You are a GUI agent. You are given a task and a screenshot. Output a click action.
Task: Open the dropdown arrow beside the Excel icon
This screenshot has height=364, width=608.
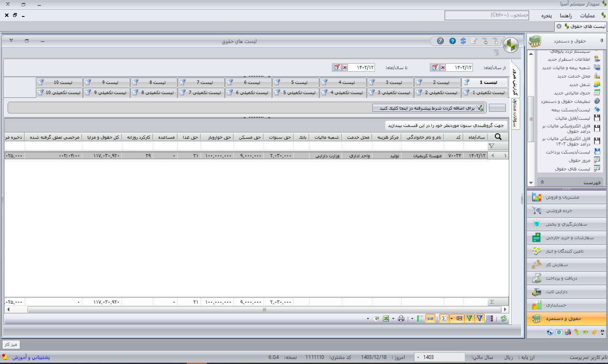pos(368,319)
